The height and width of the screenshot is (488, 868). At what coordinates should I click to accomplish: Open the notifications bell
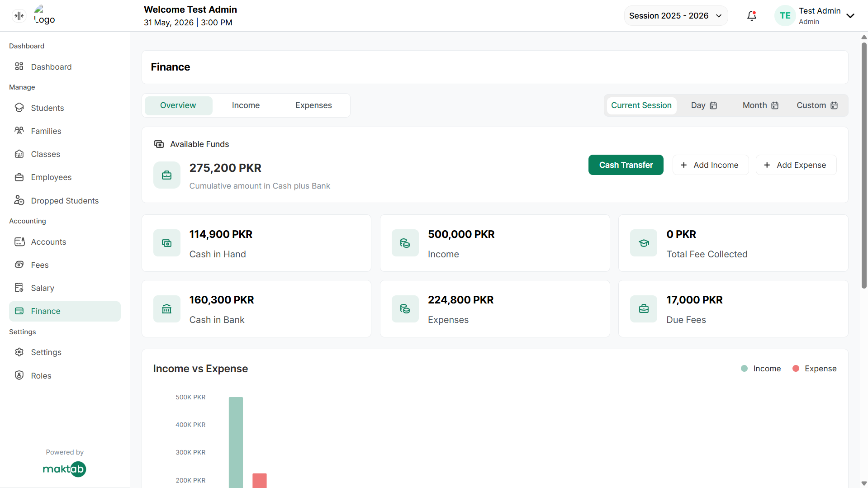(752, 16)
